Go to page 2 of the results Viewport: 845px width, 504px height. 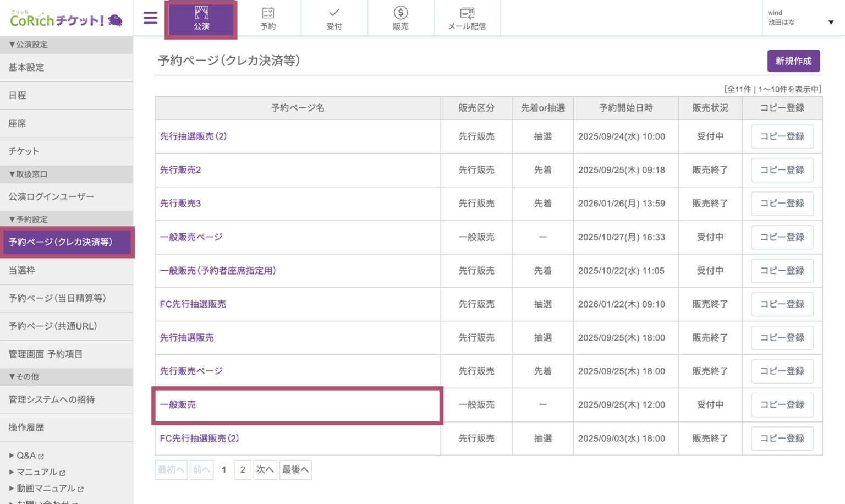tap(243, 469)
